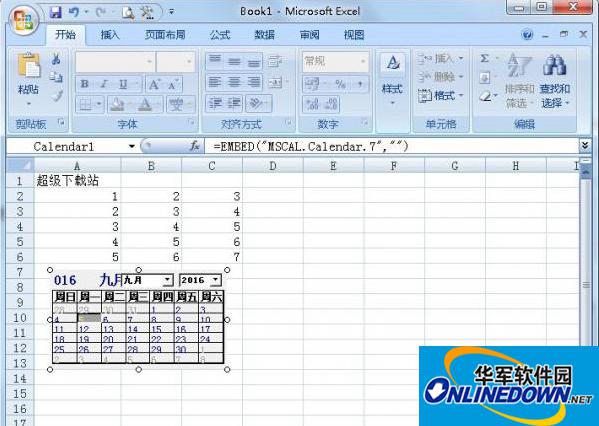599x426 pixels.
Task: Open Excel help question mark
Action: coord(527,35)
